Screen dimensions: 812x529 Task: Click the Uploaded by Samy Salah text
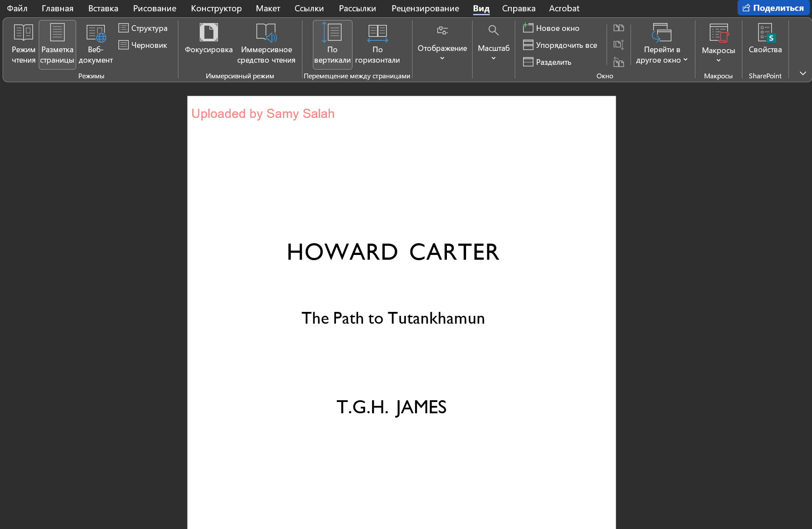point(263,114)
